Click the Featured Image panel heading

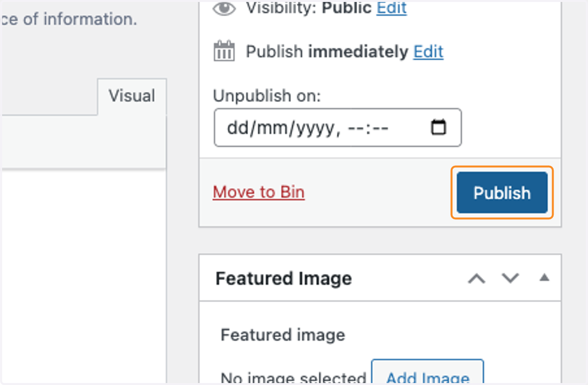click(284, 278)
